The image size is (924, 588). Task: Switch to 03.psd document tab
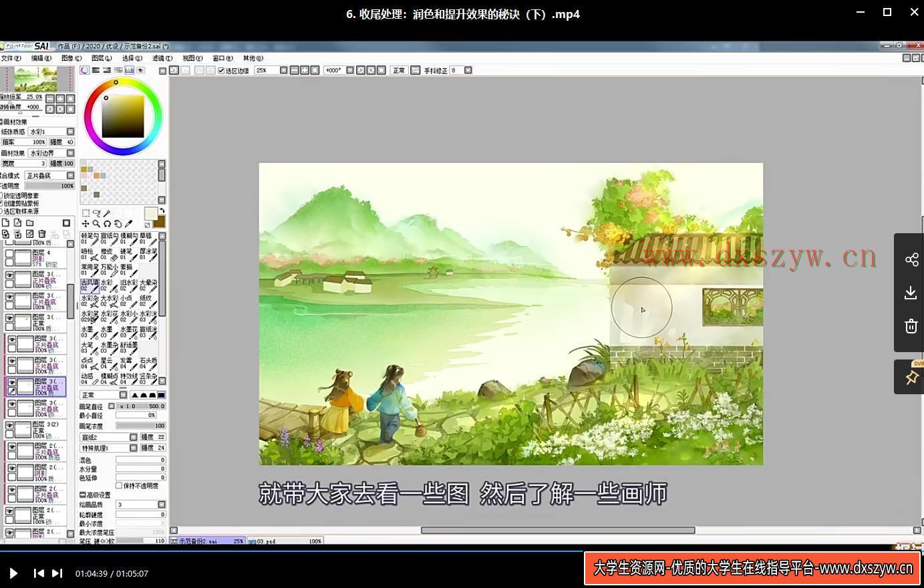click(x=285, y=541)
